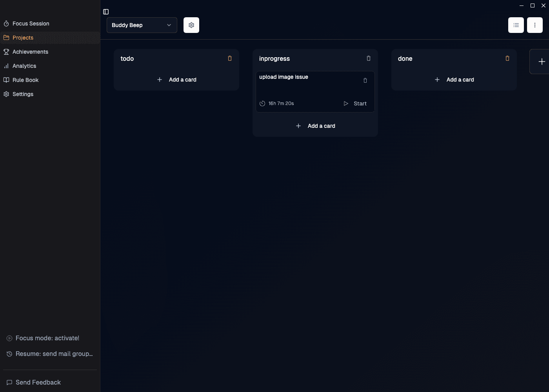Delete the done column
The image size is (549, 392).
tap(507, 58)
